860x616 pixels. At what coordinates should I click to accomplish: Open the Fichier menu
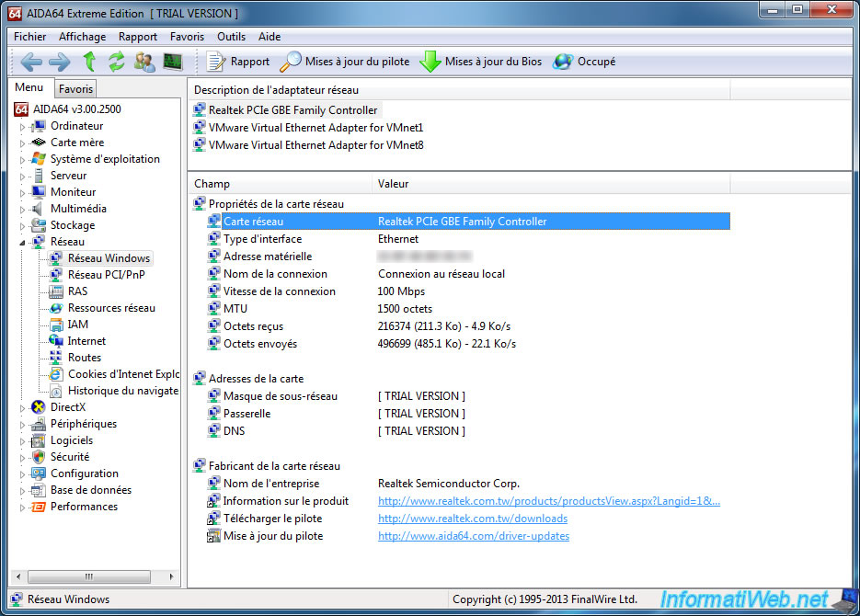[29, 37]
